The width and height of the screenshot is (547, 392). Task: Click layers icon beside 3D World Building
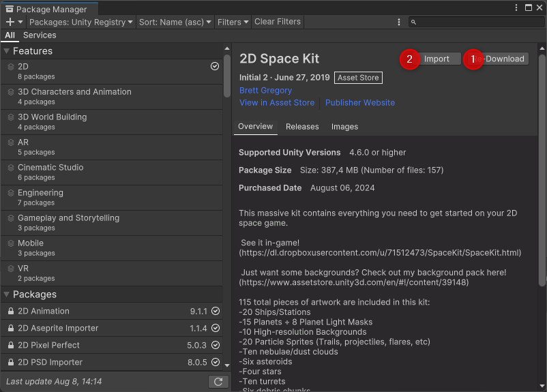[x=11, y=117]
